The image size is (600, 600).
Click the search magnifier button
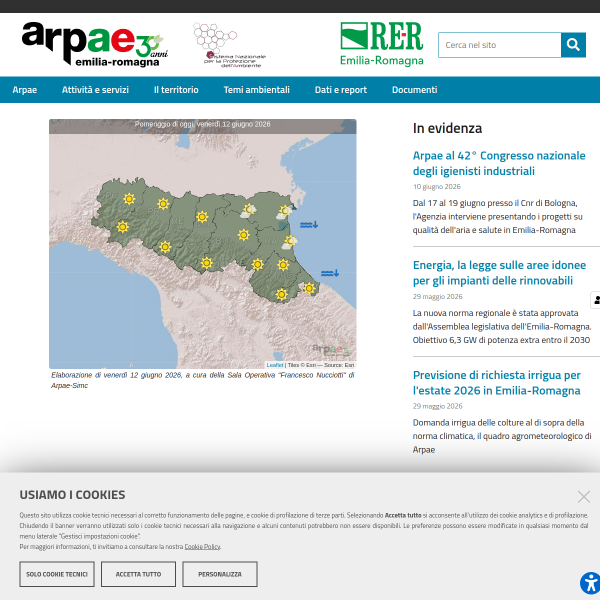pos(573,45)
